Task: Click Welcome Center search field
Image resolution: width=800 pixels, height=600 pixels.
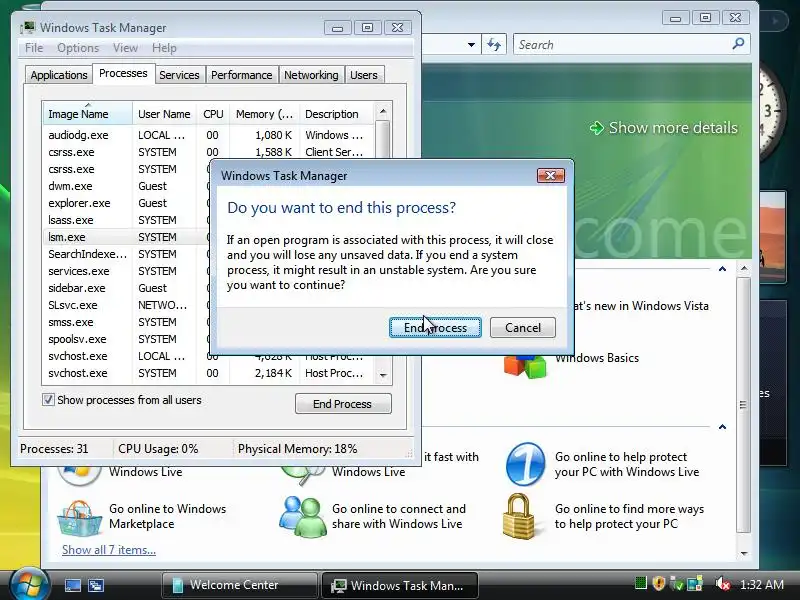Action: tap(622, 44)
